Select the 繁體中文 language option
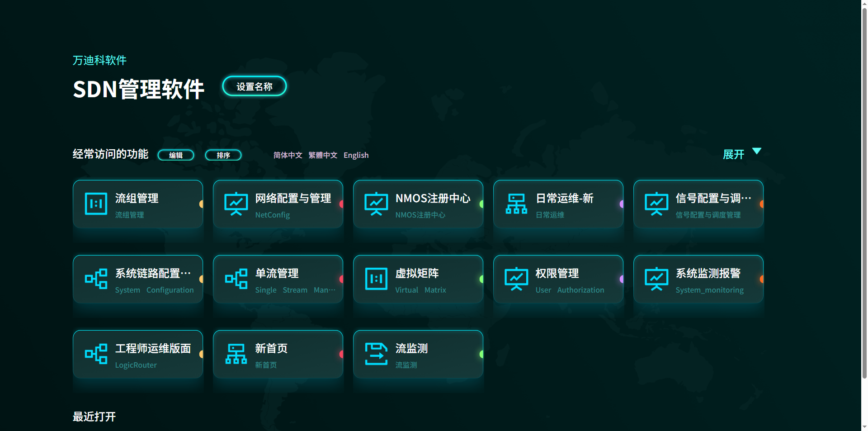 tap(322, 155)
